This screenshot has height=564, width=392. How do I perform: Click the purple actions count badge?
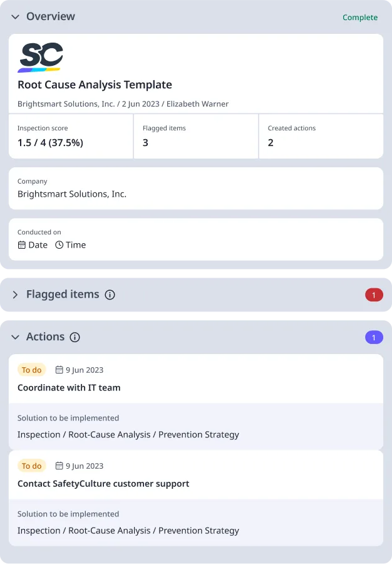pos(374,337)
